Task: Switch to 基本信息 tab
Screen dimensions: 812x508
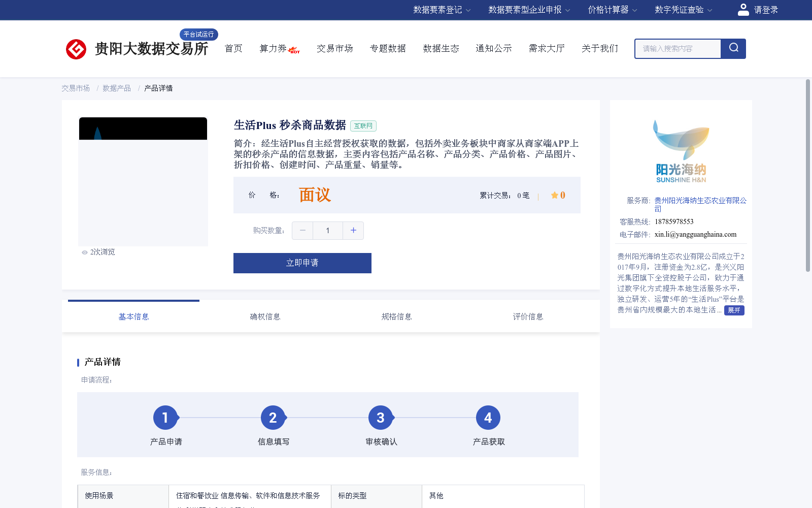Action: [133, 317]
